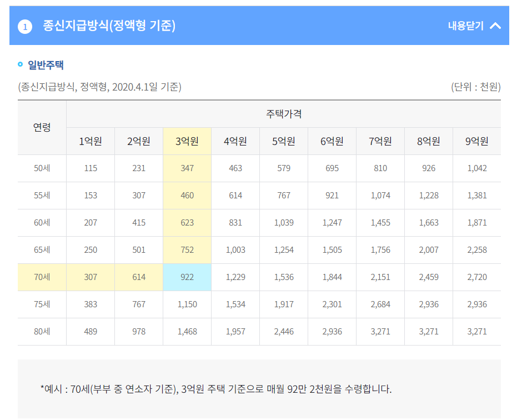Click 383 in the 75세 row
Screen dimensions: 517x420
(x=91, y=304)
